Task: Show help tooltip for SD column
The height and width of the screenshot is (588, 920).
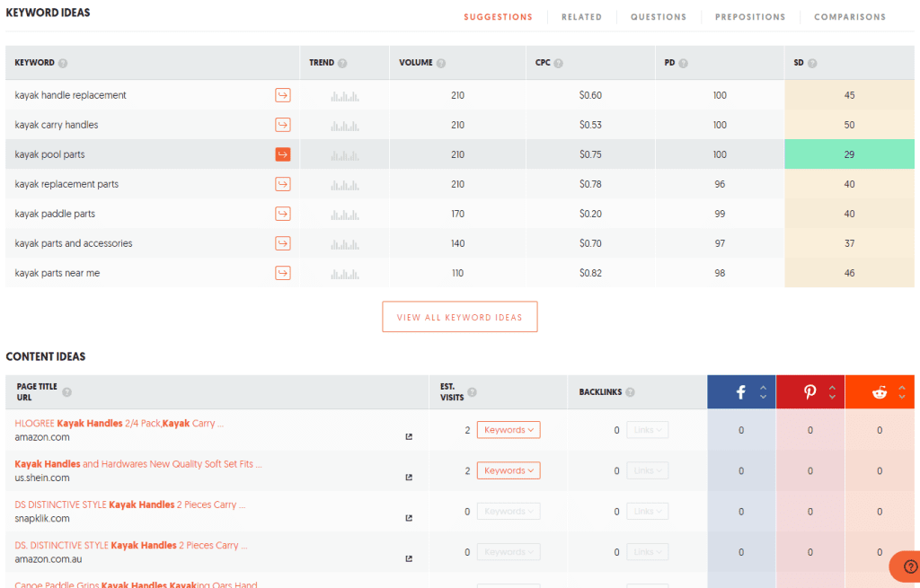Action: 812,64
